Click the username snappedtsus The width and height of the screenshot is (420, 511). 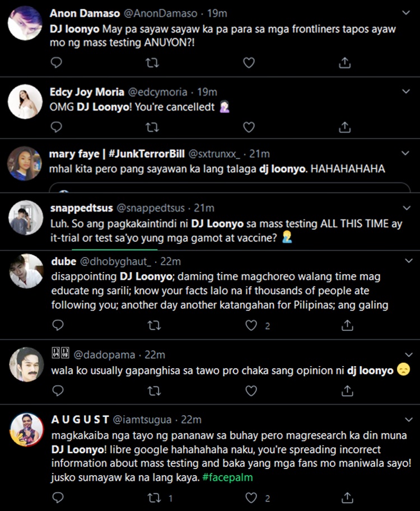coord(80,208)
